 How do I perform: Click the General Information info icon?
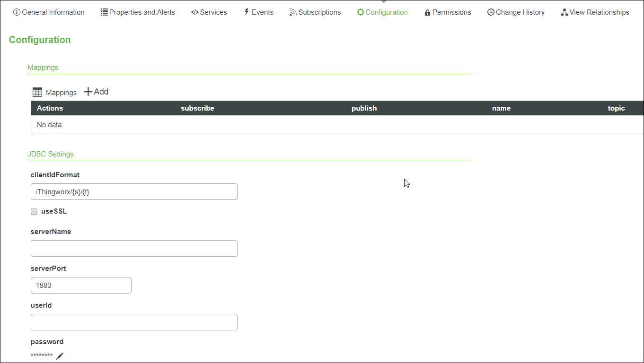tap(17, 12)
